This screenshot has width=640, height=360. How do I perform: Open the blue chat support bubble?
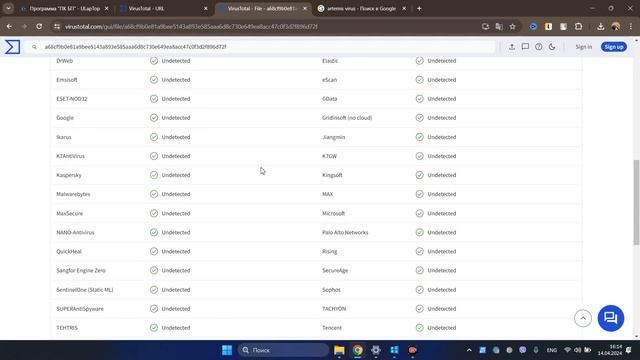[611, 318]
